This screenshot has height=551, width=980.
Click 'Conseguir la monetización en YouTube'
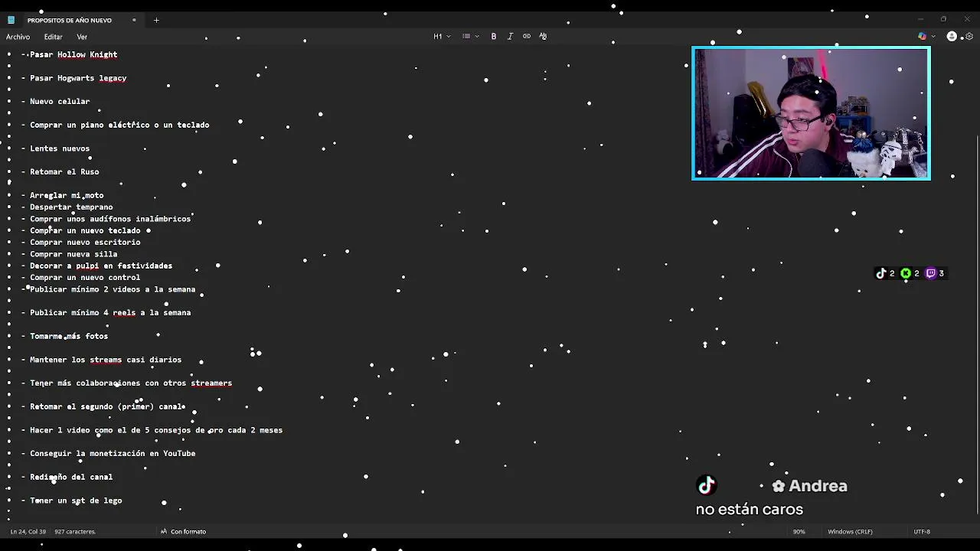(x=113, y=453)
